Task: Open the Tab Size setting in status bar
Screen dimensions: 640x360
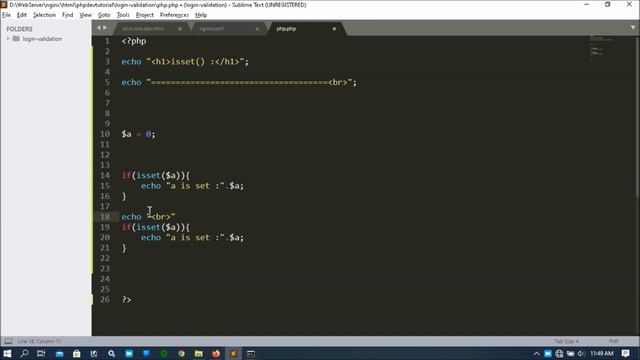Action: [566, 341]
